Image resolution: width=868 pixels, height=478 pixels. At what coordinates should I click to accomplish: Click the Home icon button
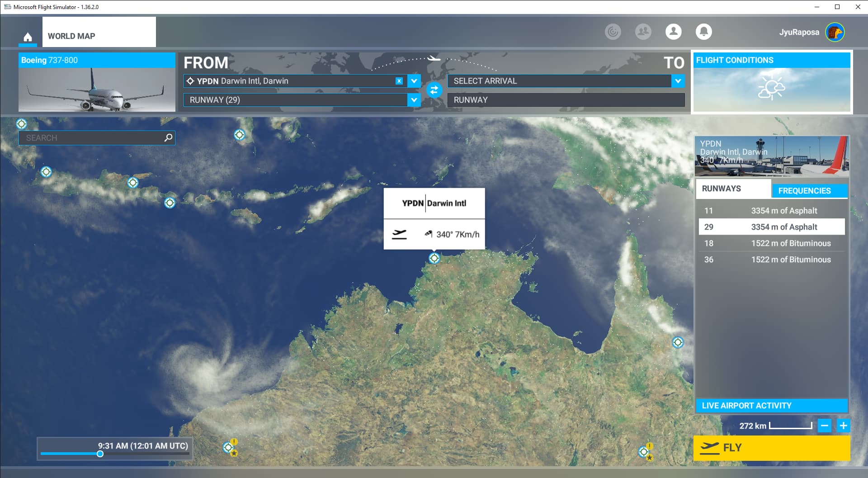coord(28,37)
